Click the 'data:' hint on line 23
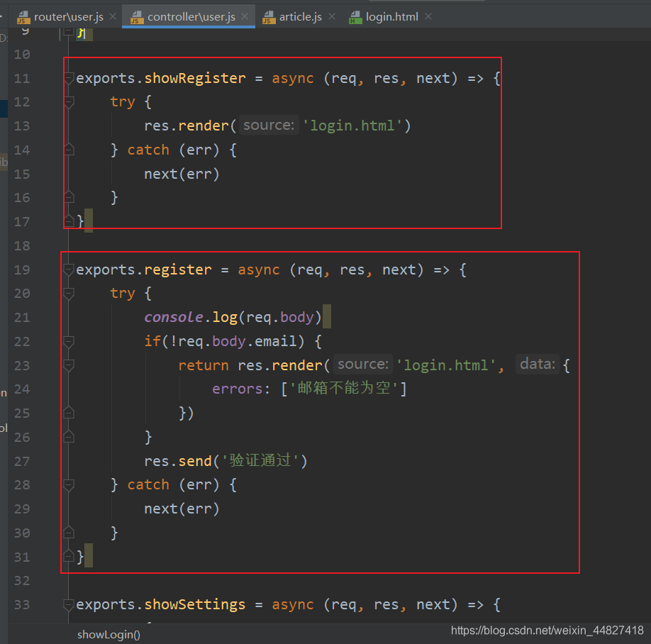651x644 pixels. tap(538, 364)
